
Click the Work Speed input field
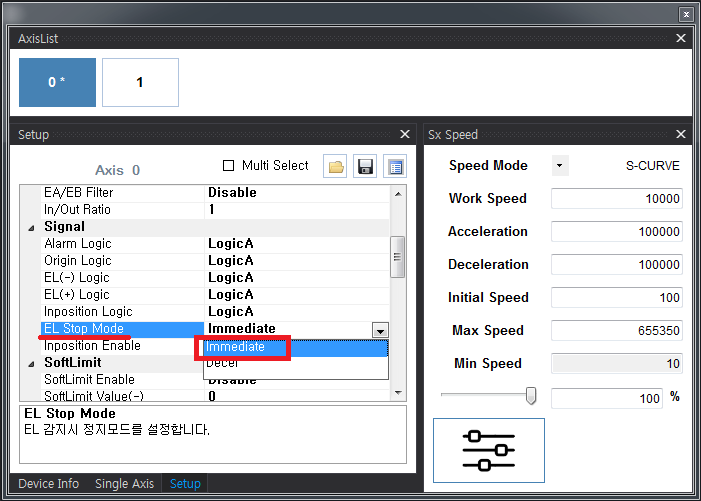tap(617, 199)
